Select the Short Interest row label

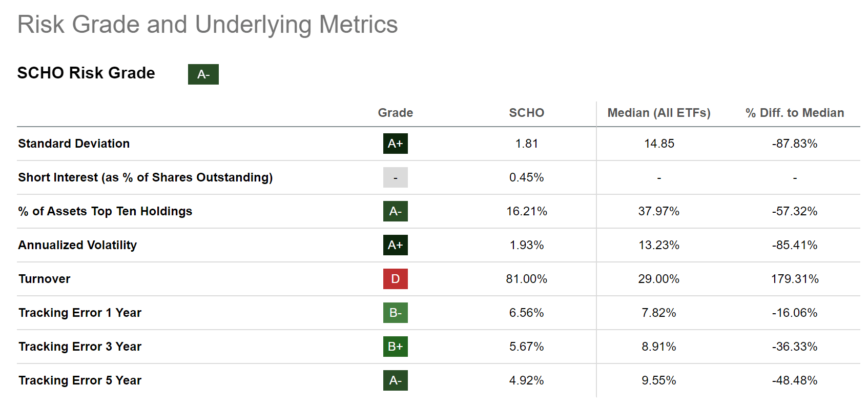coord(145,177)
